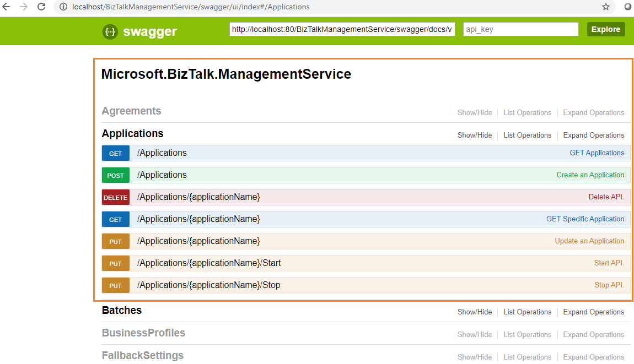Toggle Show/Hide for FallbackSettings
This screenshot has height=364, width=634.
click(475, 357)
